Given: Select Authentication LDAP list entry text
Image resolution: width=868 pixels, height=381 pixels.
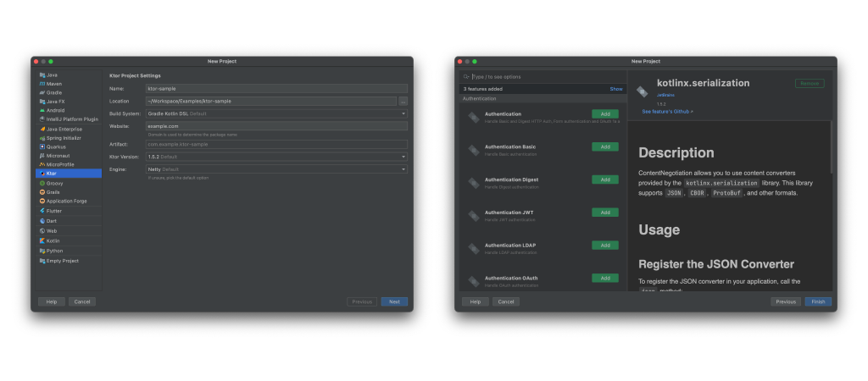Looking at the screenshot, I should (510, 246).
